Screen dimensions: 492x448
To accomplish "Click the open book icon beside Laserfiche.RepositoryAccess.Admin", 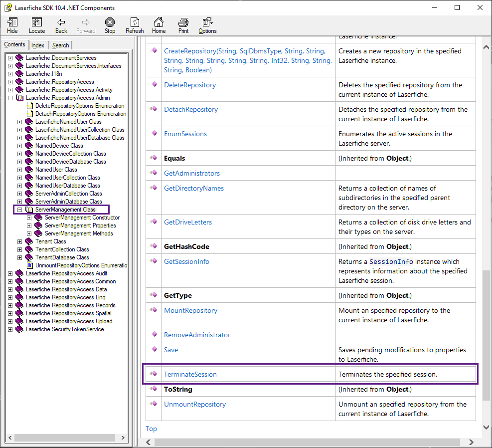I will [19, 98].
